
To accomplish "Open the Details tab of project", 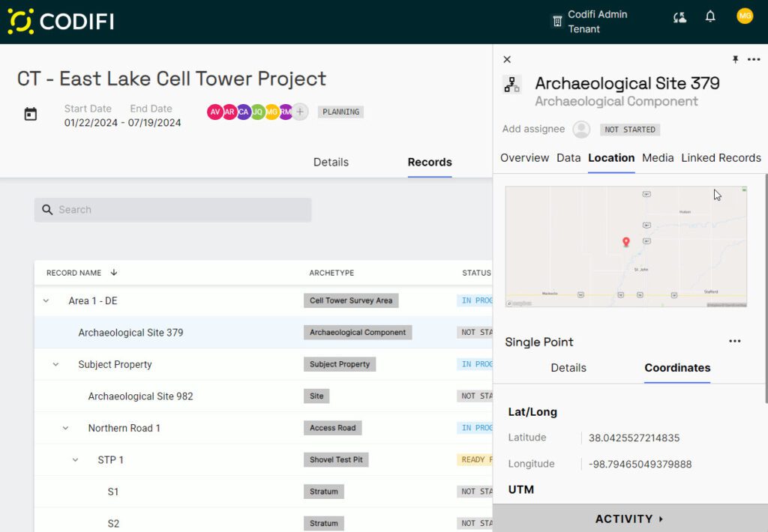I will [331, 162].
